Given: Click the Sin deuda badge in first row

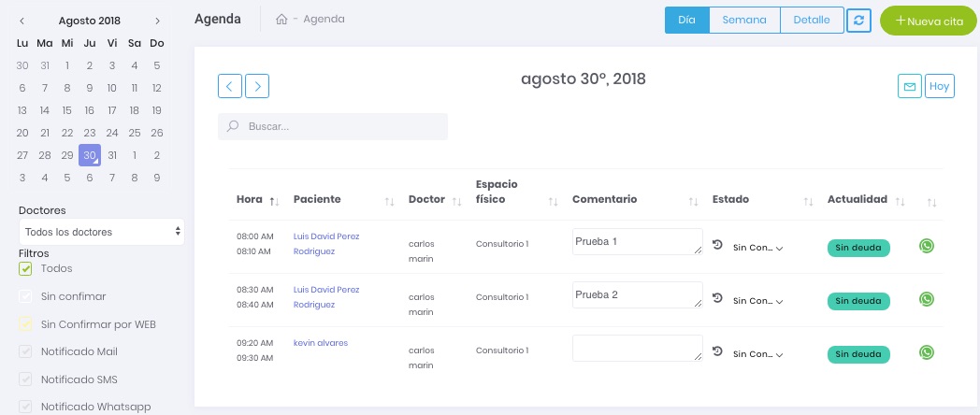Looking at the screenshot, I should tap(858, 248).
